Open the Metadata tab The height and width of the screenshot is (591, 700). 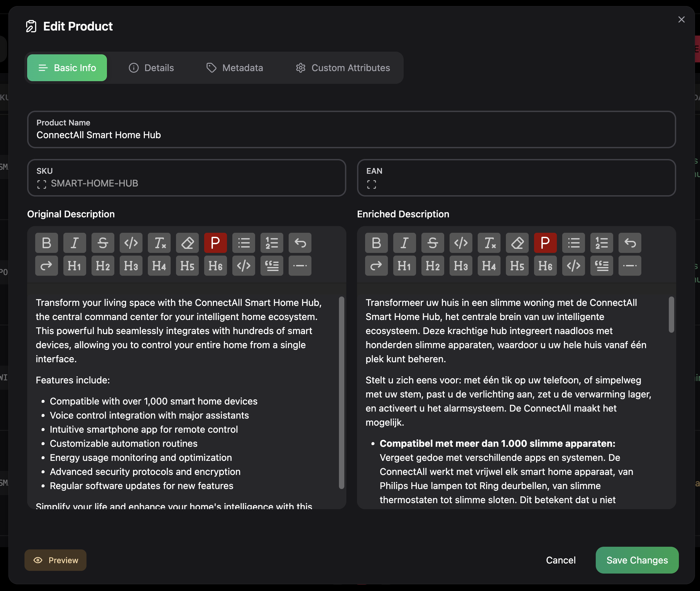(x=234, y=68)
